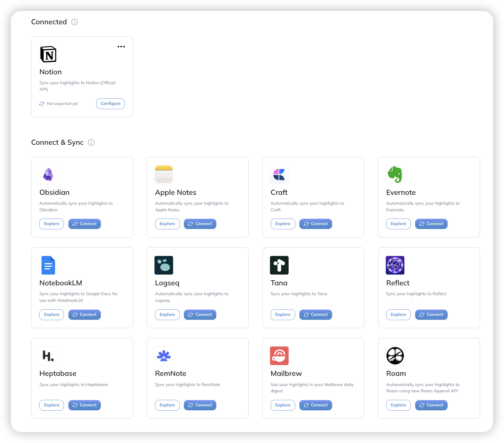
Task: Connect Evernote
Action: pos(431,224)
